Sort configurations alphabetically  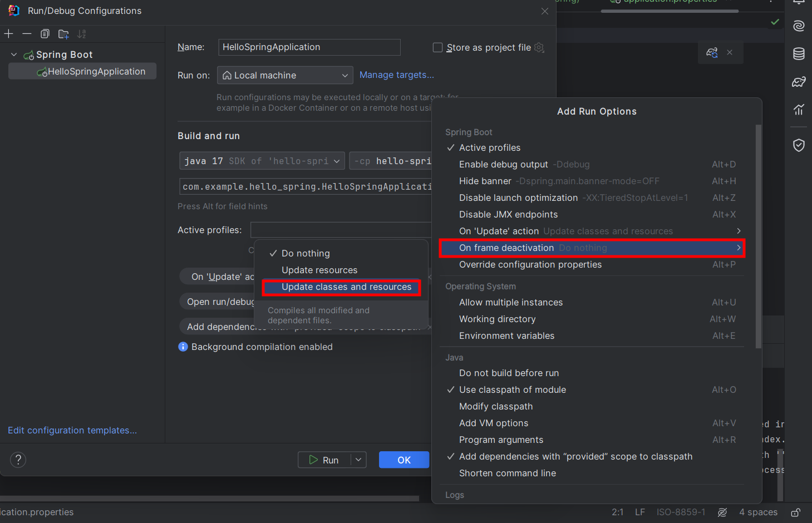(x=82, y=34)
